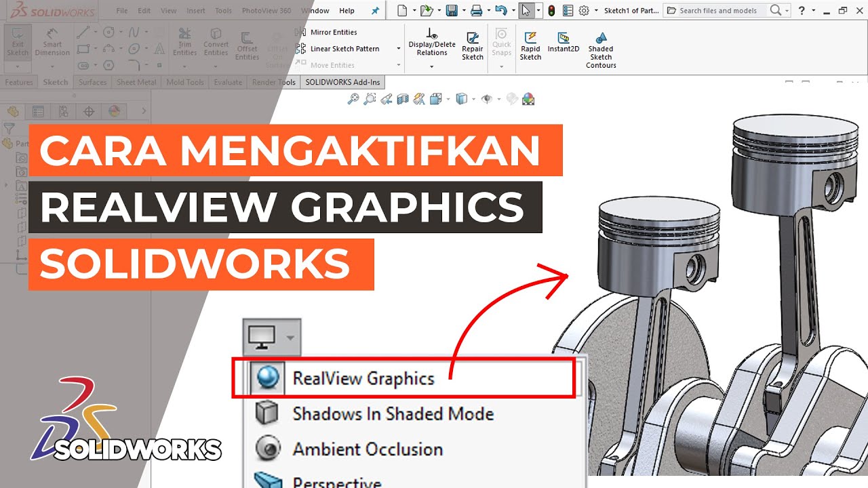Select the Ellipse sketch tool
The image size is (868, 488).
pyautogui.click(x=134, y=49)
